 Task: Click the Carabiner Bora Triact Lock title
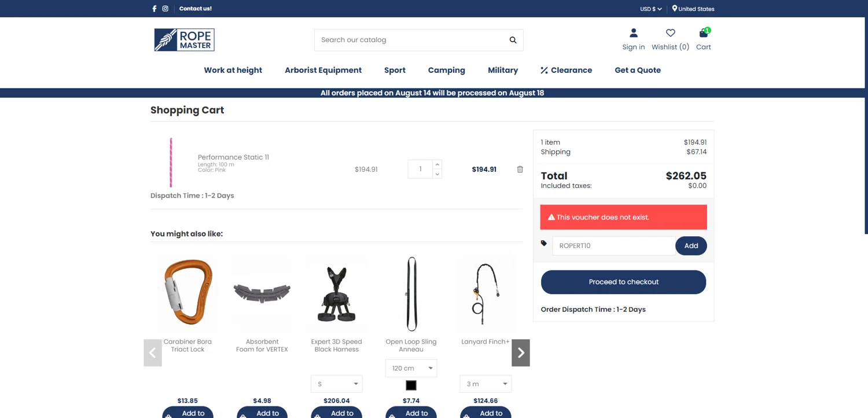coord(187,346)
